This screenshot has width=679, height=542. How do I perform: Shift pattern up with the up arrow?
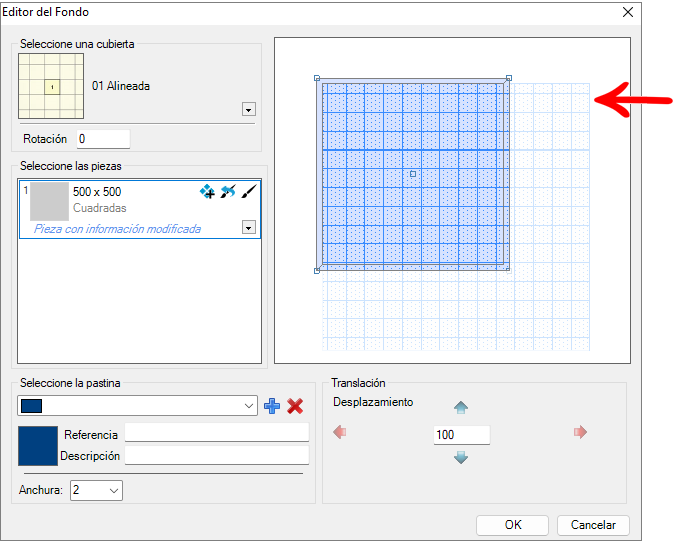[x=461, y=407]
